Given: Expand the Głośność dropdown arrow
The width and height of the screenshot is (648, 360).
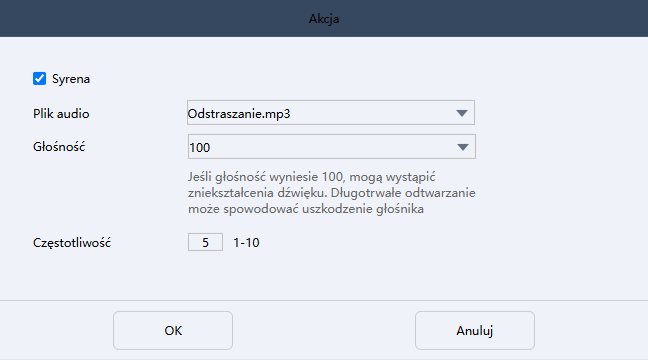Looking at the screenshot, I should 462,147.
